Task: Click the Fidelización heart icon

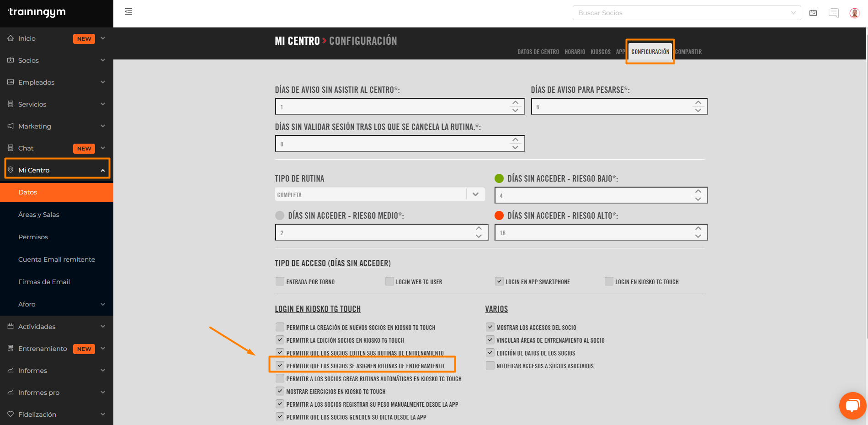Action: (11, 414)
